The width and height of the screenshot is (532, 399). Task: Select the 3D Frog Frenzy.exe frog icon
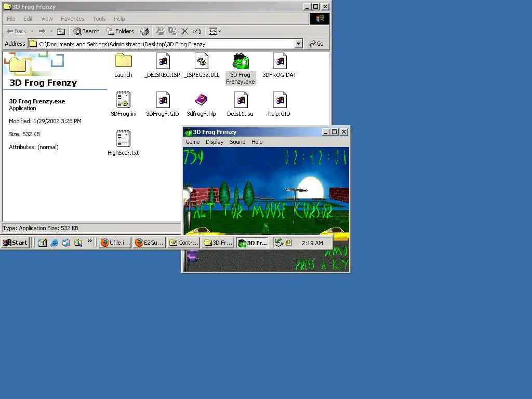[241, 61]
